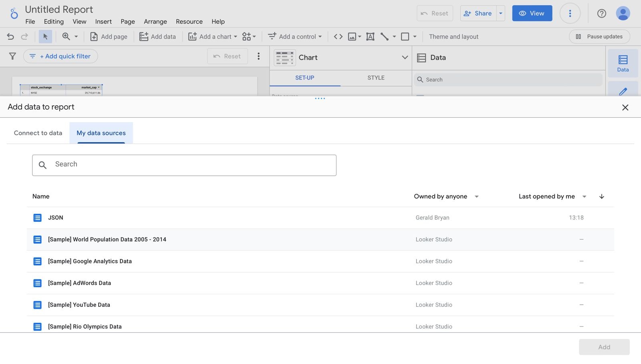Click the Name column header
This screenshot has width=641, height=364.
coord(41,196)
